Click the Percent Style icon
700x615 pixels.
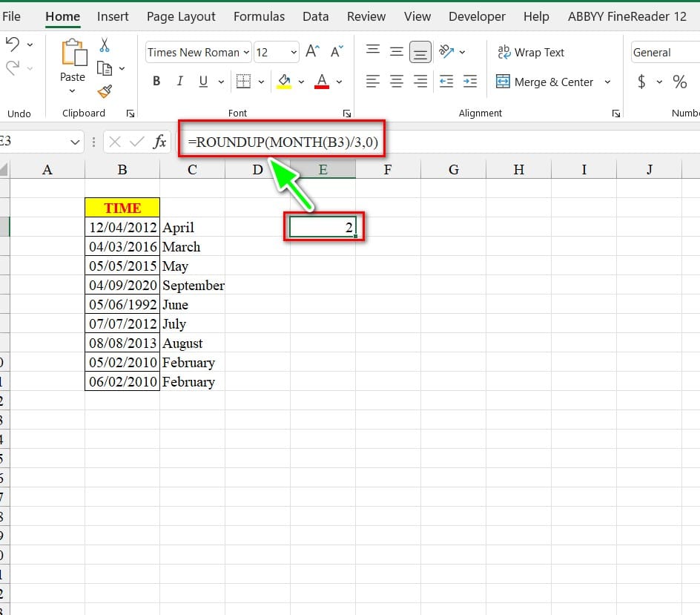[679, 82]
